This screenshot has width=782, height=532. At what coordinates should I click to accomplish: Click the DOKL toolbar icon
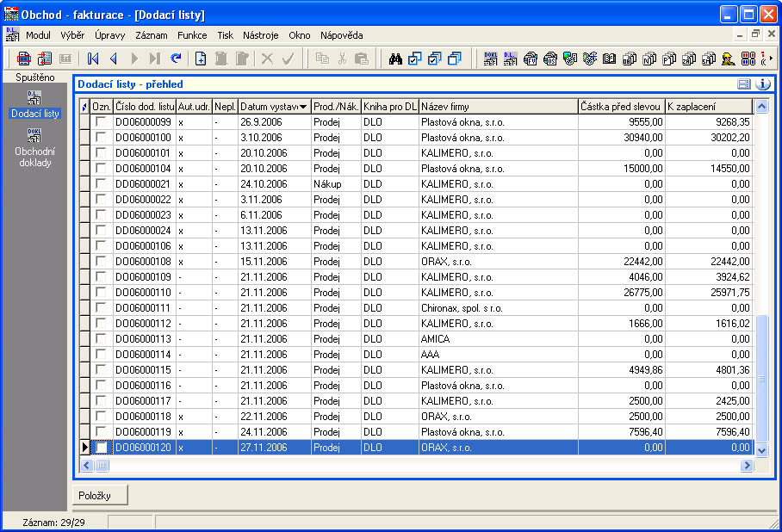(490, 59)
